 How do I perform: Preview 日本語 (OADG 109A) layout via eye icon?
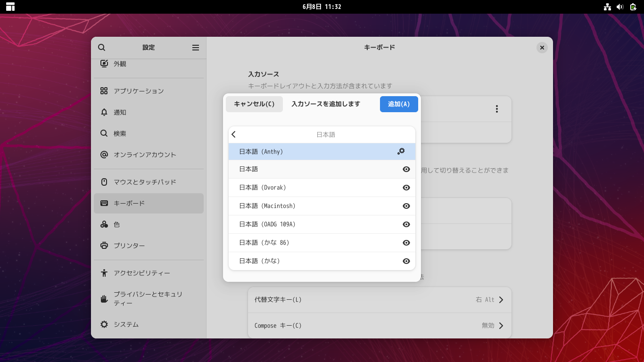(406, 224)
